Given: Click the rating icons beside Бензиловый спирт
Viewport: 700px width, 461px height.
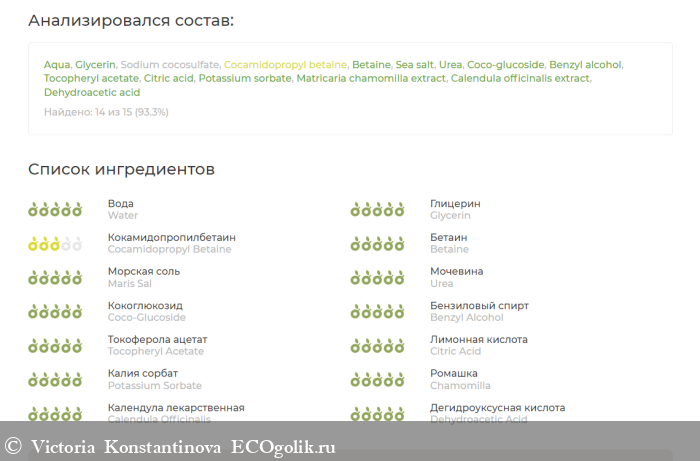Looking at the screenshot, I should 377,311.
